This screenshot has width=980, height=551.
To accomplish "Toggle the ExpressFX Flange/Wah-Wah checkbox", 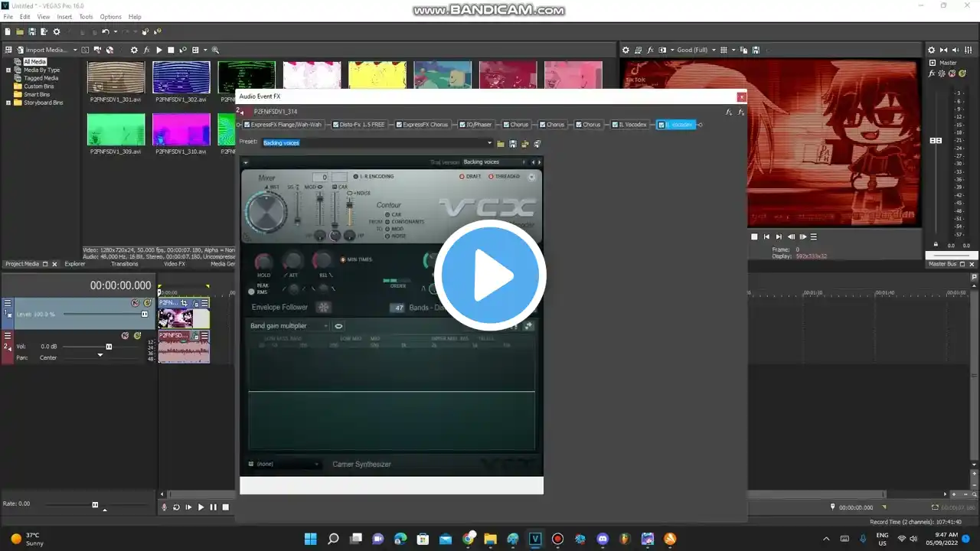I will tap(247, 125).
